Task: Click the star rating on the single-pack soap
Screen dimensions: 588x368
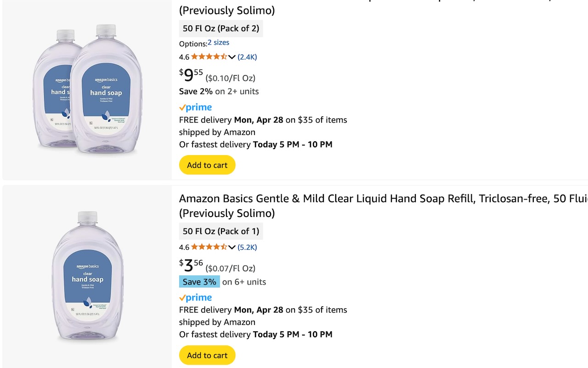Action: (209, 247)
